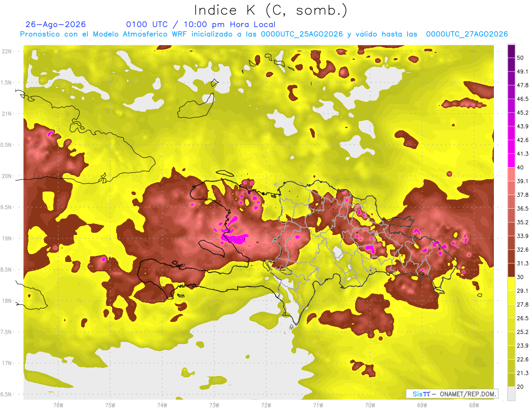Click the latitude label '19N'
Viewport: 532px width, 411px height.
(x=8, y=239)
